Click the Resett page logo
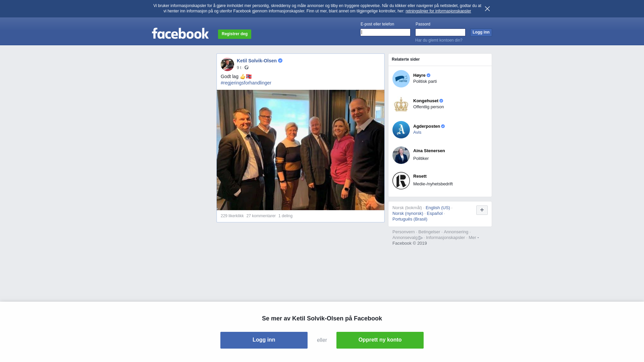The width and height of the screenshot is (644, 362). tap(401, 181)
